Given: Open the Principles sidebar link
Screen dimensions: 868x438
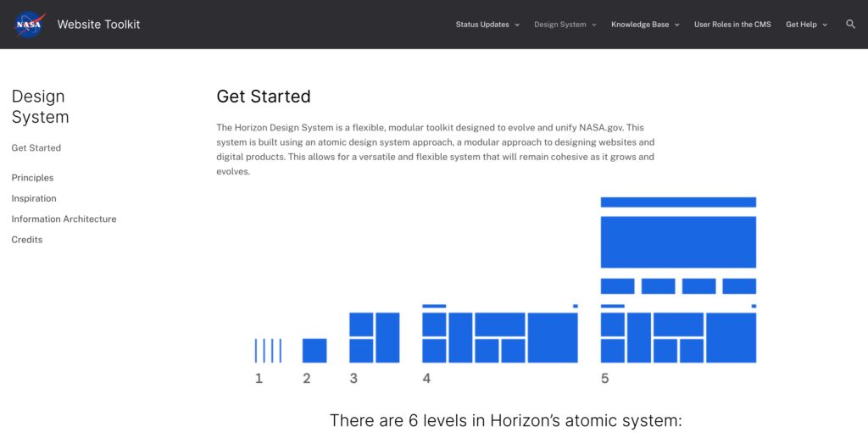Looking at the screenshot, I should coord(33,178).
